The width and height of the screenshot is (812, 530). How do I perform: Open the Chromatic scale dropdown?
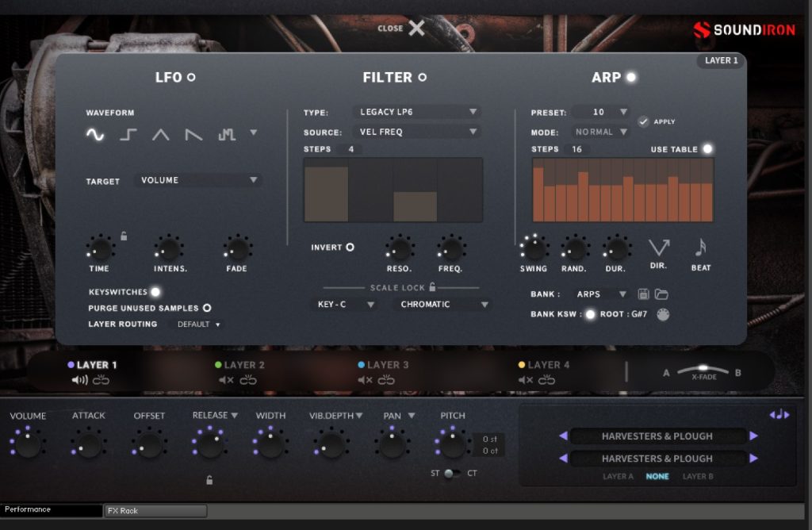pyautogui.click(x=441, y=305)
